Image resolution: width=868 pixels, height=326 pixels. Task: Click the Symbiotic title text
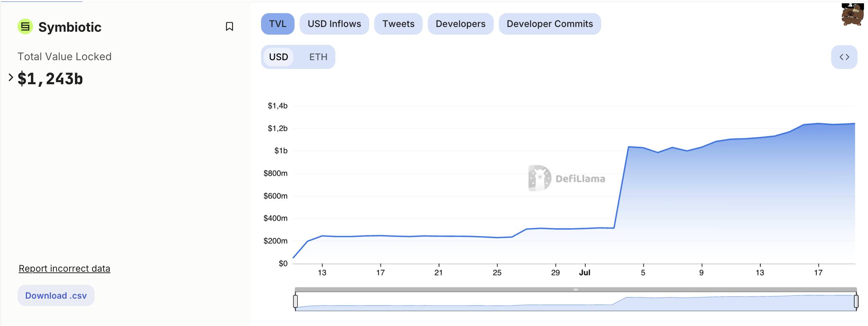click(x=70, y=27)
